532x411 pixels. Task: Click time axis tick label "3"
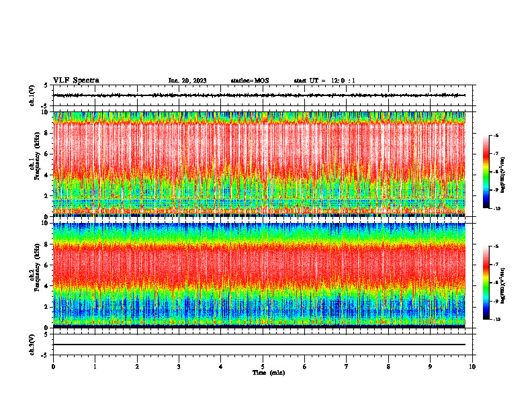tap(179, 367)
